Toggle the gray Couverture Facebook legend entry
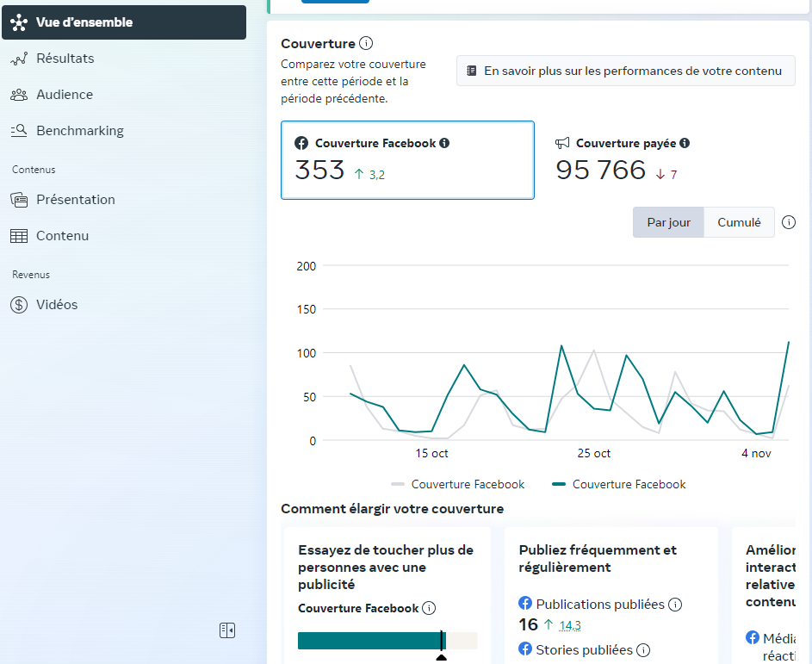The width and height of the screenshot is (812, 664). (x=458, y=484)
